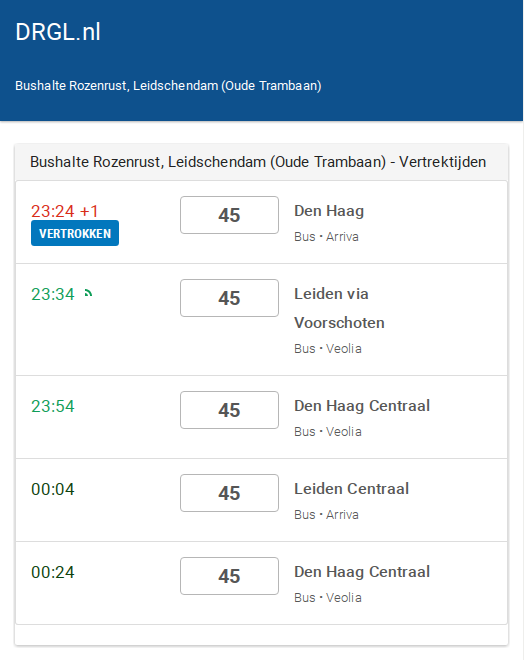Open the Leiden via Voorschoten destination
This screenshot has width=524, height=660.
339,308
